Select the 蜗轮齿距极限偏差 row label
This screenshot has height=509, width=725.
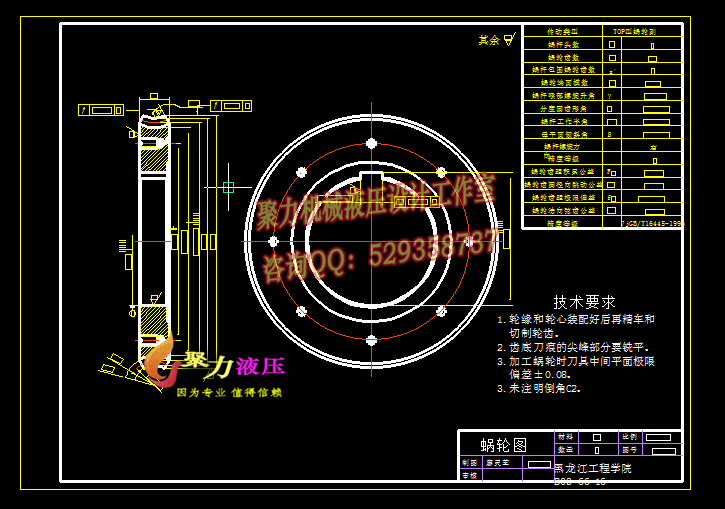pos(562,197)
